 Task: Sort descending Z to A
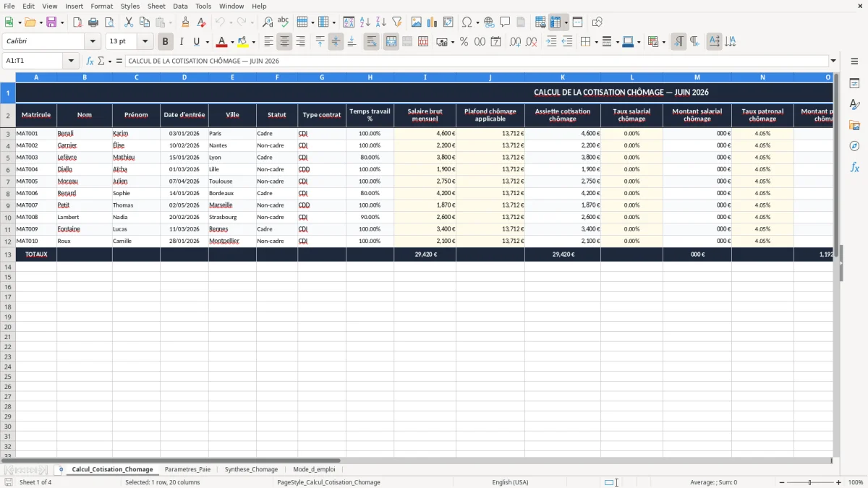(381, 22)
